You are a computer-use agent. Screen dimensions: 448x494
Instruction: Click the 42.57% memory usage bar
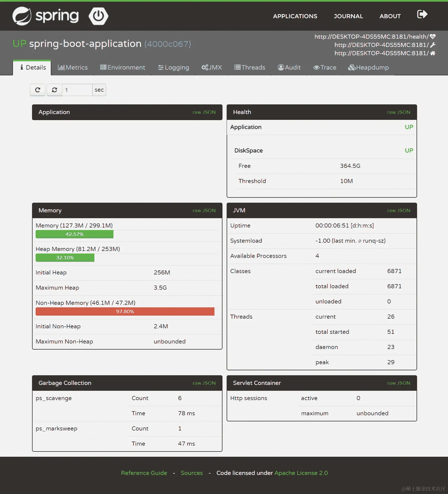tap(75, 234)
